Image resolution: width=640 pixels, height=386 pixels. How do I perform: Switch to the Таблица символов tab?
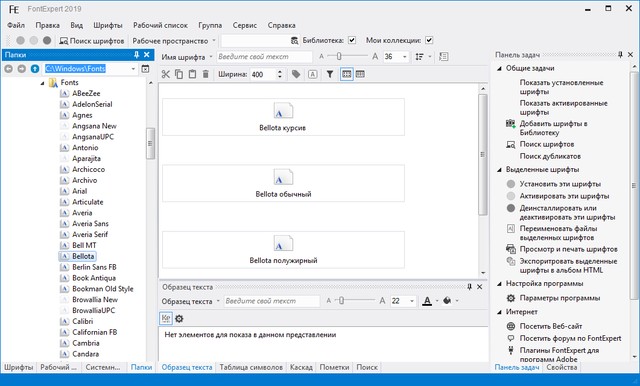(251, 367)
